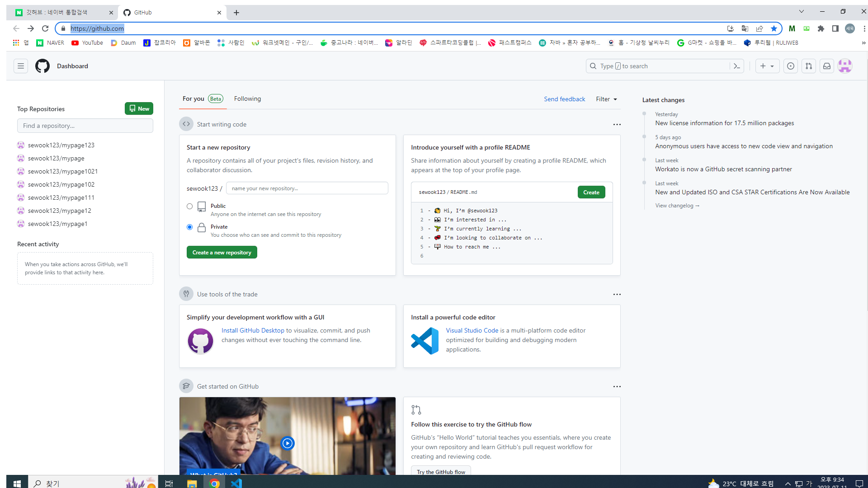This screenshot has width=868, height=488.
Task: Open Workato secret scanning partner changelog entry
Action: [x=724, y=169]
